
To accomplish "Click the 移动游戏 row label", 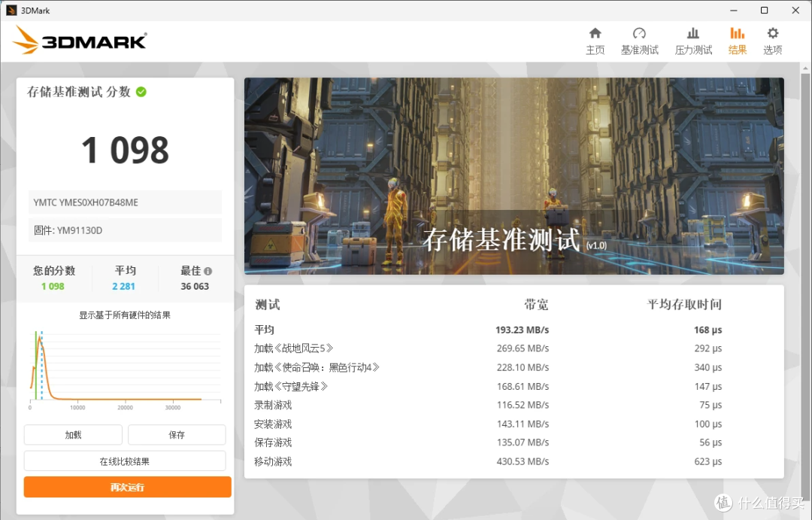I will click(273, 461).
